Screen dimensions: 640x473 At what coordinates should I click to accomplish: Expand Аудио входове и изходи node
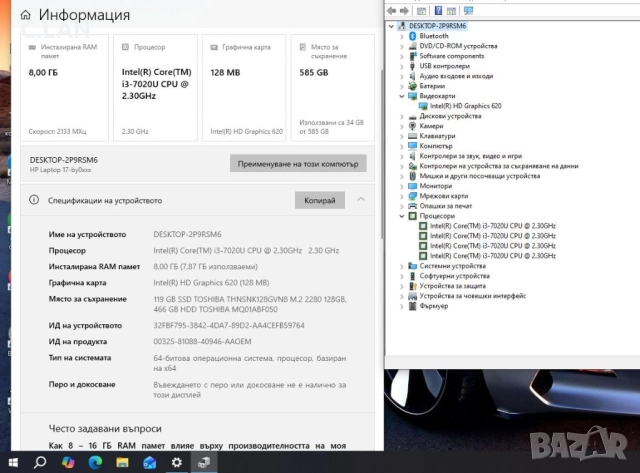click(402, 76)
